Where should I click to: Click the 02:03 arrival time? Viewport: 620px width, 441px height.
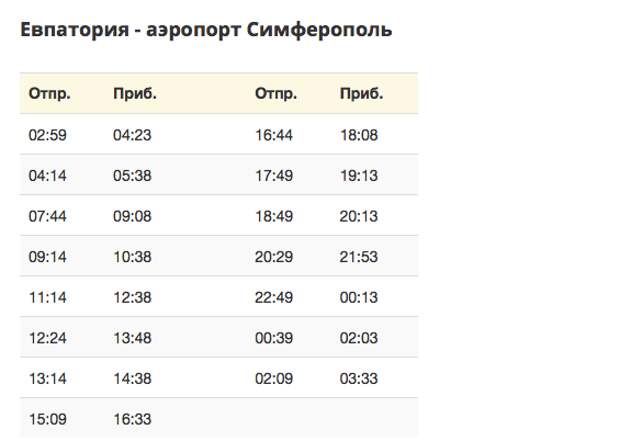pos(359,338)
